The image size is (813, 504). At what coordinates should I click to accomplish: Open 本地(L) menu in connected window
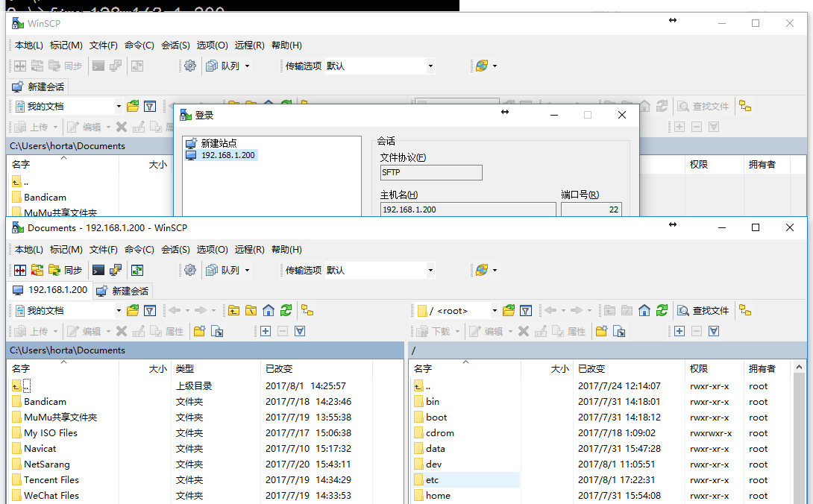[29, 250]
